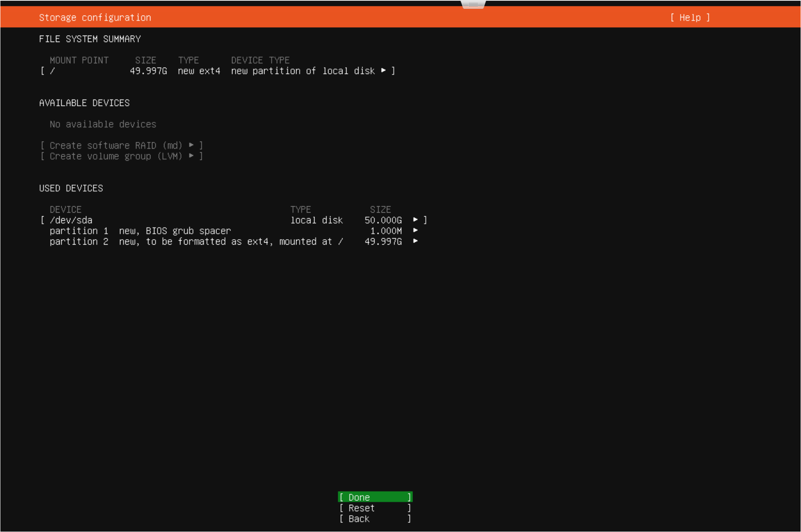Expand arrow for partition 2 49.997G
This screenshot has width=801, height=532.
415,241
